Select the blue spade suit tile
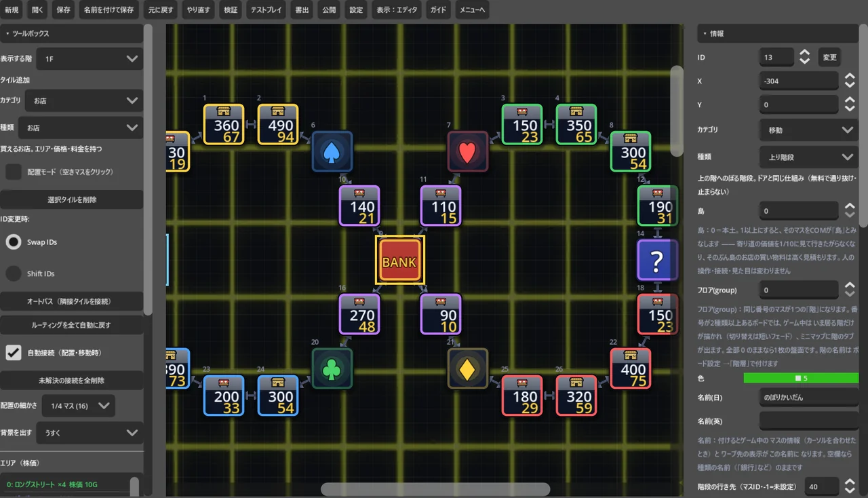The image size is (868, 498). tap(332, 151)
